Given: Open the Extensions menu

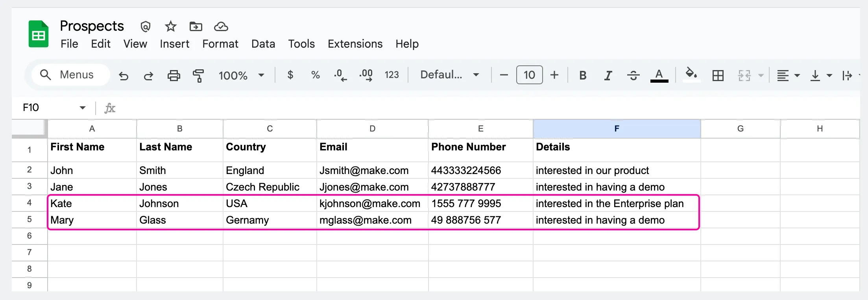Looking at the screenshot, I should (x=355, y=44).
